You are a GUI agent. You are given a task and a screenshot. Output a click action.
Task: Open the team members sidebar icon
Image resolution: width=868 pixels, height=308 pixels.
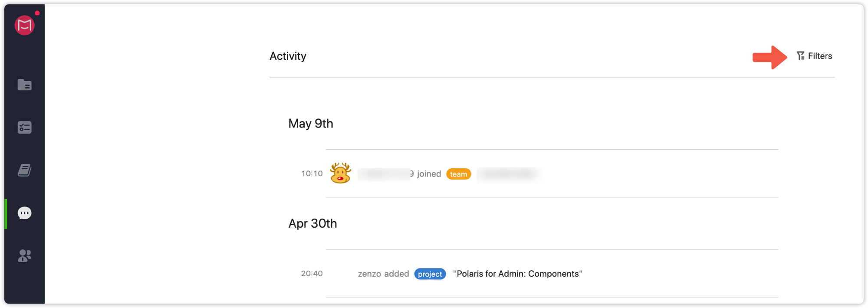[25, 256]
